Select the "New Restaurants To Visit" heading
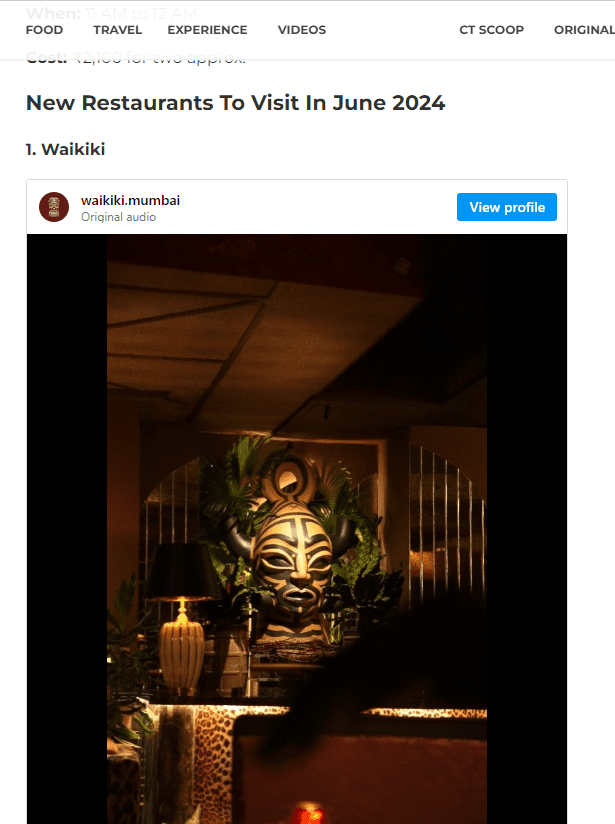615x824 pixels. (x=235, y=103)
